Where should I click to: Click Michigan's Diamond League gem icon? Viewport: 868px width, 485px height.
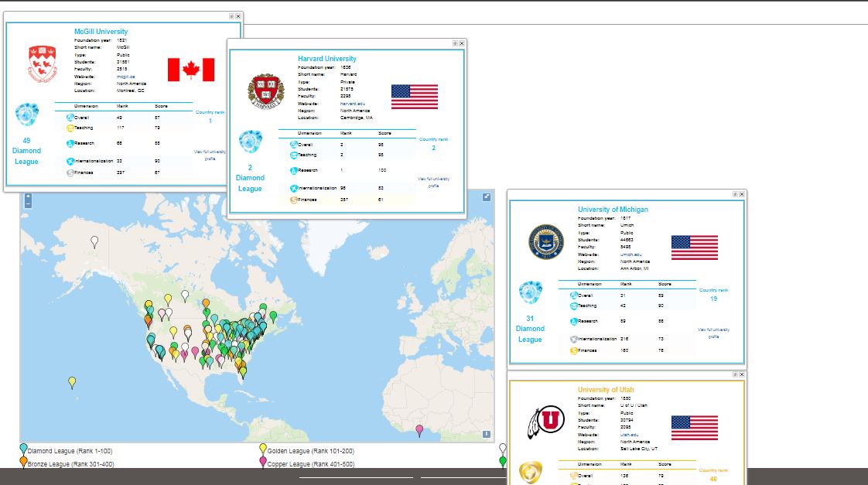[x=531, y=292]
